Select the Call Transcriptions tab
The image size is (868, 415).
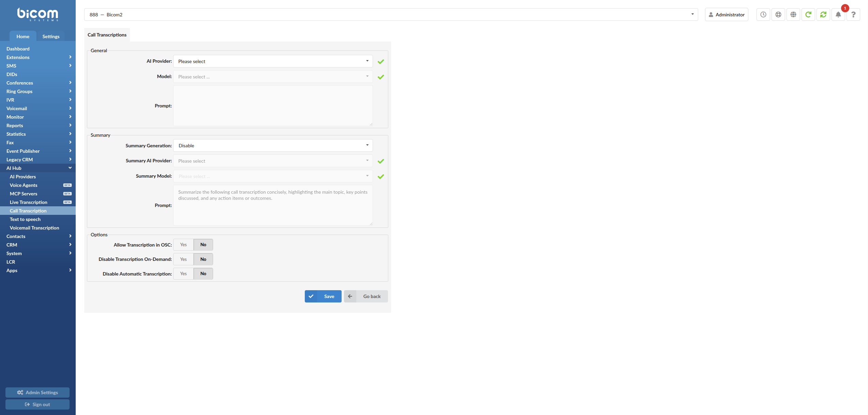(107, 35)
